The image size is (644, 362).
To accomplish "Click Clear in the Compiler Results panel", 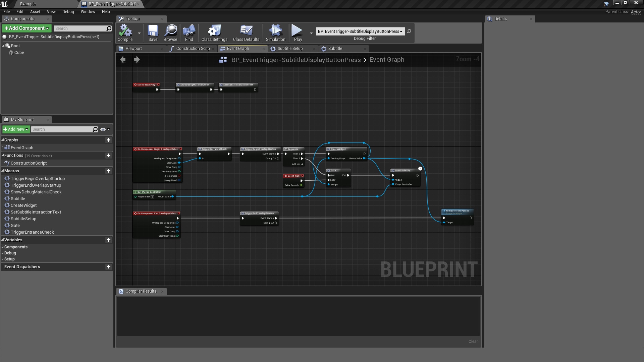I will click(473, 341).
